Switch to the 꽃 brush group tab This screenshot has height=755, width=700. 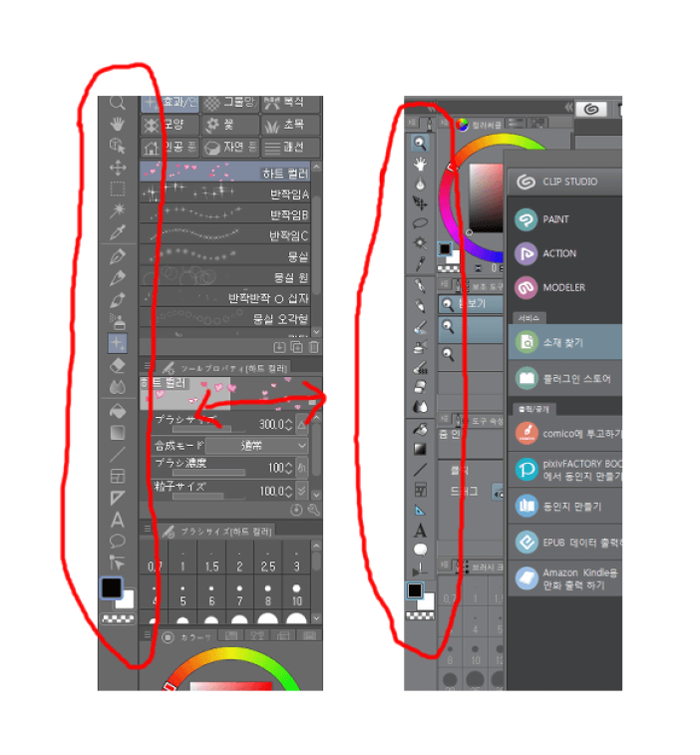(x=230, y=126)
